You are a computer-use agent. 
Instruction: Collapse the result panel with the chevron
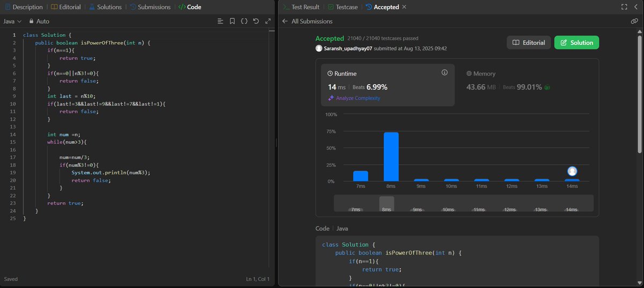[x=636, y=7]
